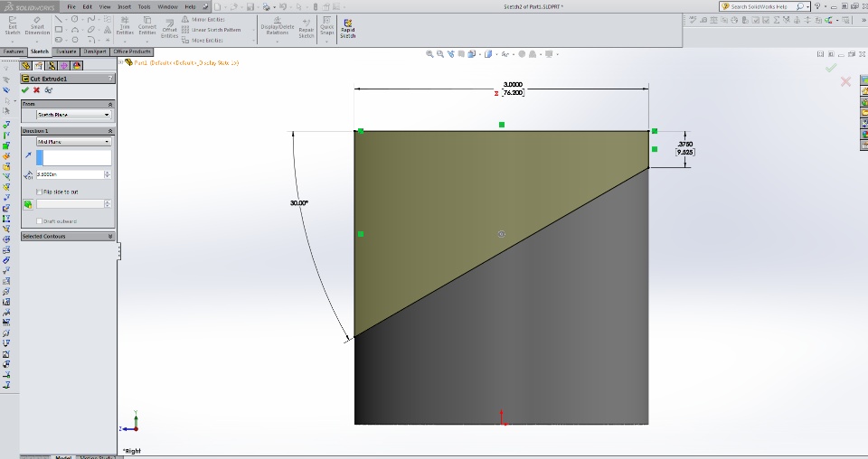Switch to the DimXpert tab
Viewport: 868px width, 459px height.
coord(95,52)
